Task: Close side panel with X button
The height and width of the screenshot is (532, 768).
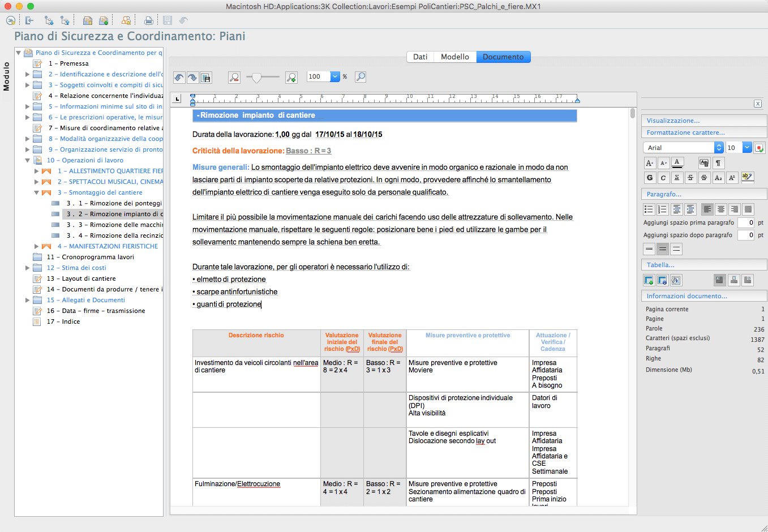Action: (x=758, y=104)
